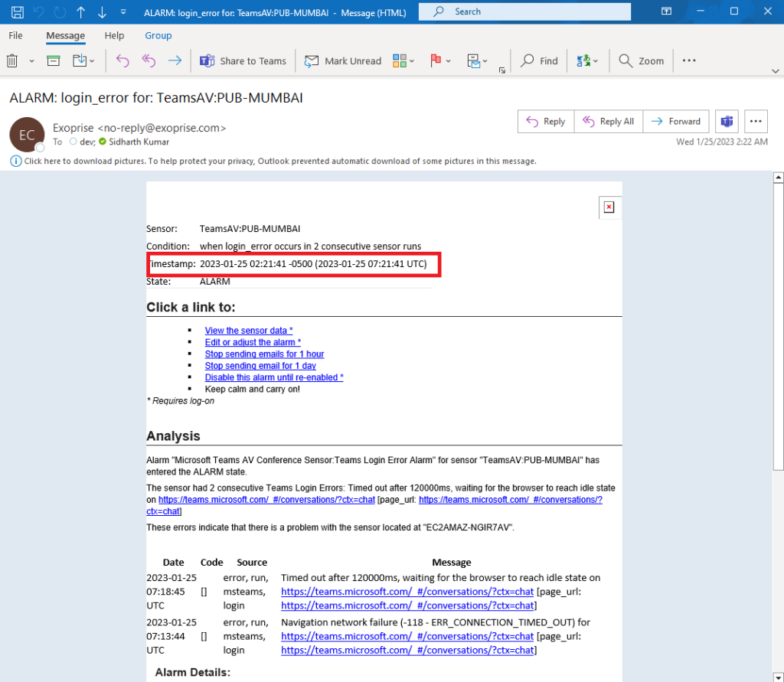Go to next item with down arrow
Image resolution: width=784 pixels, height=682 pixels.
[x=102, y=12]
